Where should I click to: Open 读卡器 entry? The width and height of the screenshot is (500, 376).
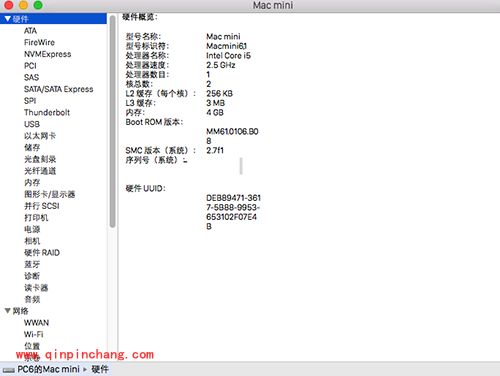tap(36, 287)
